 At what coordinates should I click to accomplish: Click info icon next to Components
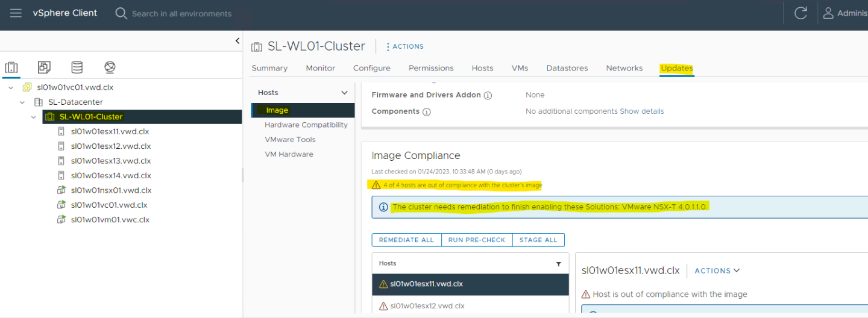pos(427,112)
